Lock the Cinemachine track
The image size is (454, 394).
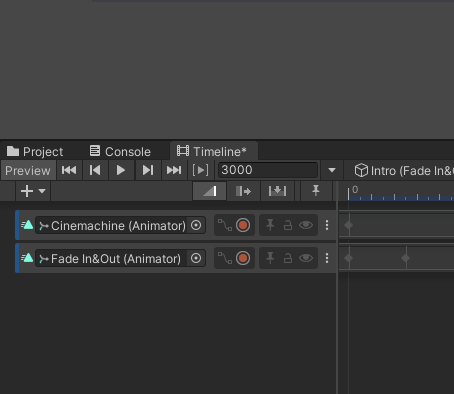(x=288, y=225)
